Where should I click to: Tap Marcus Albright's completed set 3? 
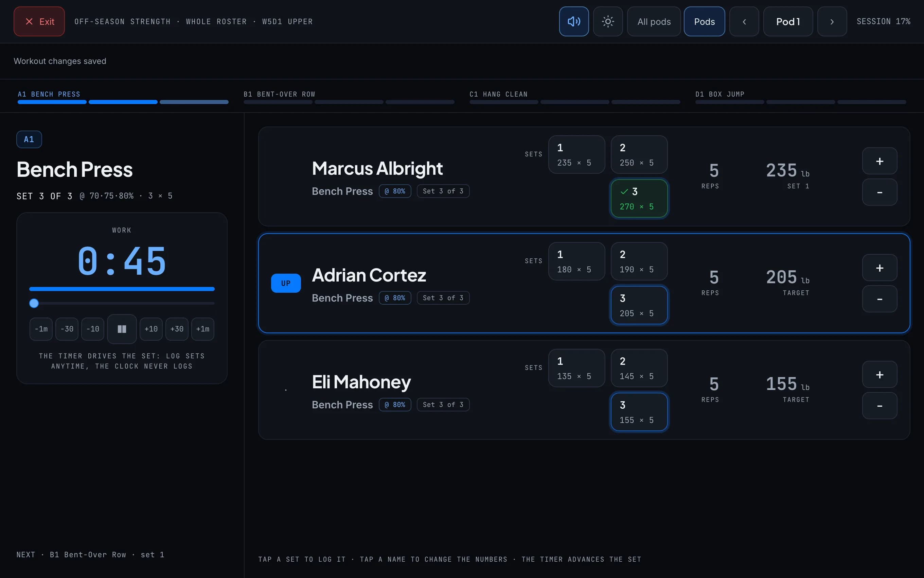tap(639, 199)
